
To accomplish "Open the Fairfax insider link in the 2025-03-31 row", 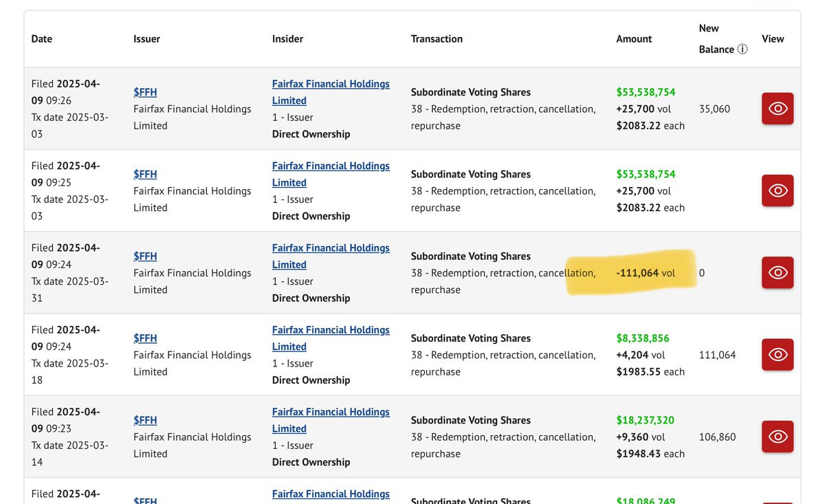I will coord(331,248).
